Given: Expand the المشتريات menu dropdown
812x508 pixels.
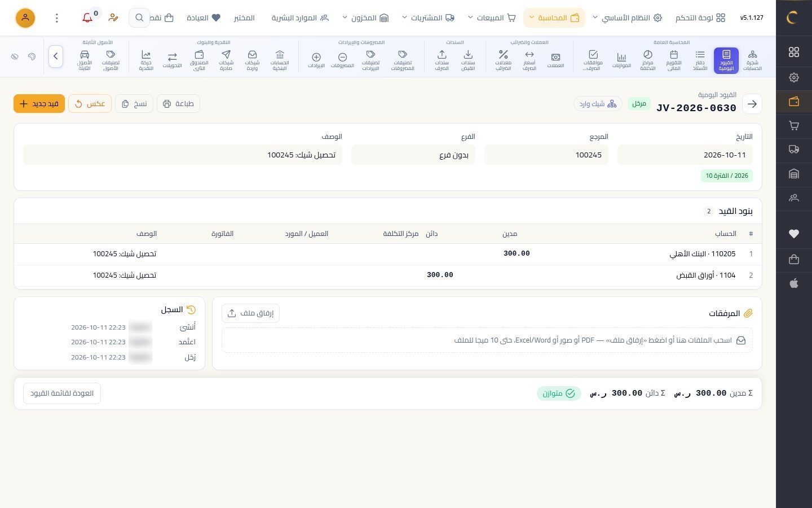Looking at the screenshot, I should click(x=428, y=18).
